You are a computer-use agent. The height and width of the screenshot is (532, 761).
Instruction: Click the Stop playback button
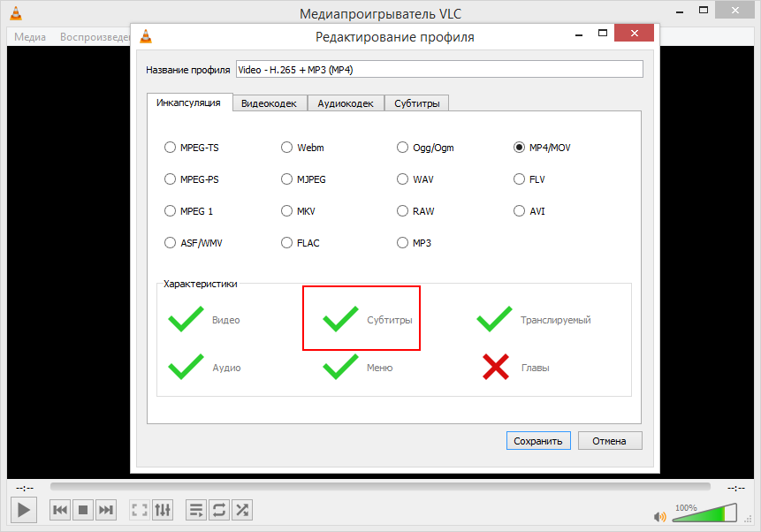83,510
